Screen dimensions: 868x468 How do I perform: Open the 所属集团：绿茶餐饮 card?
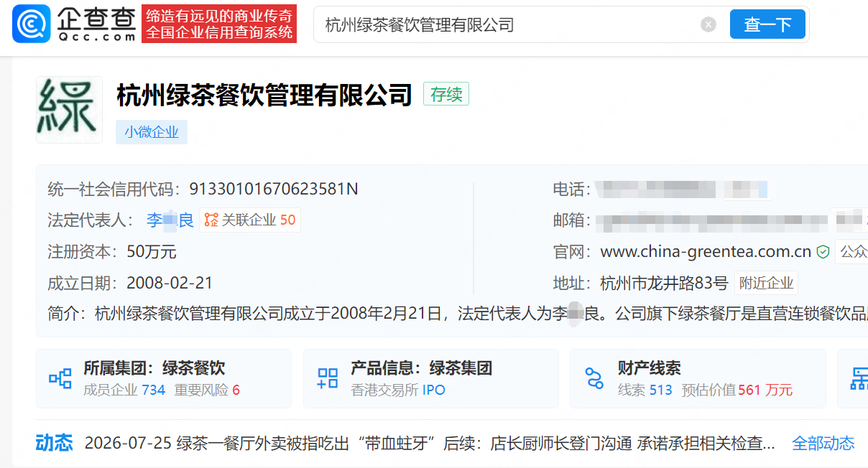click(164, 378)
